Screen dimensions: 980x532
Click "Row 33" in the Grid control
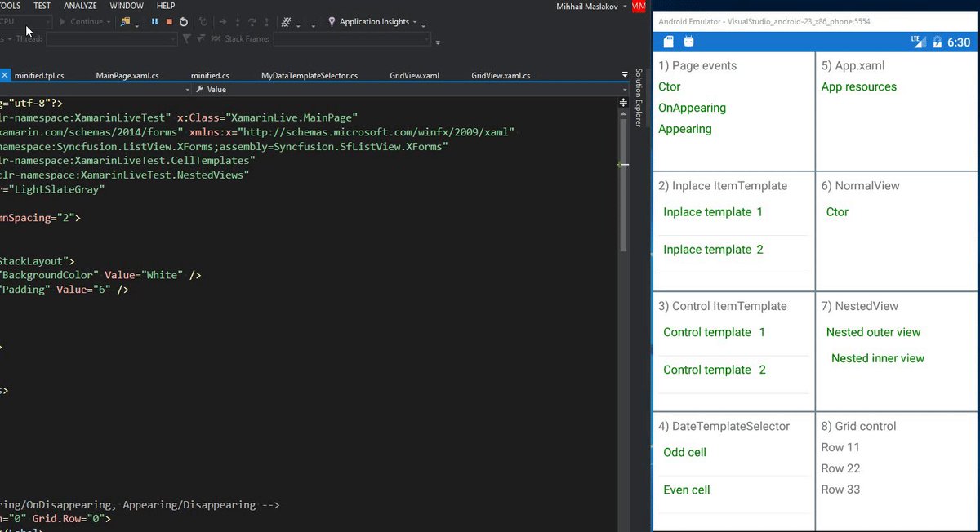click(840, 490)
